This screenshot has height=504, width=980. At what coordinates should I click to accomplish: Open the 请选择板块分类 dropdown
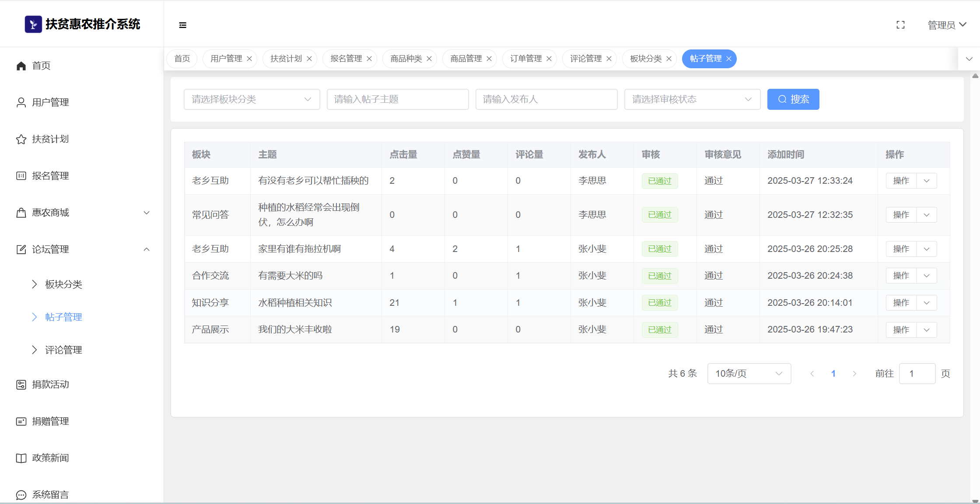(x=252, y=99)
